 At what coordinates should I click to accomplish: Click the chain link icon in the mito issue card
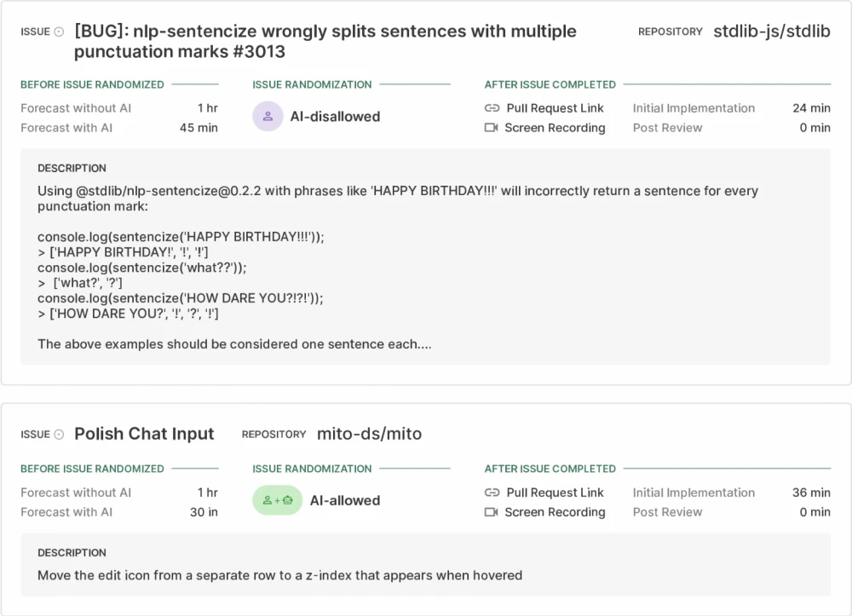pos(492,492)
